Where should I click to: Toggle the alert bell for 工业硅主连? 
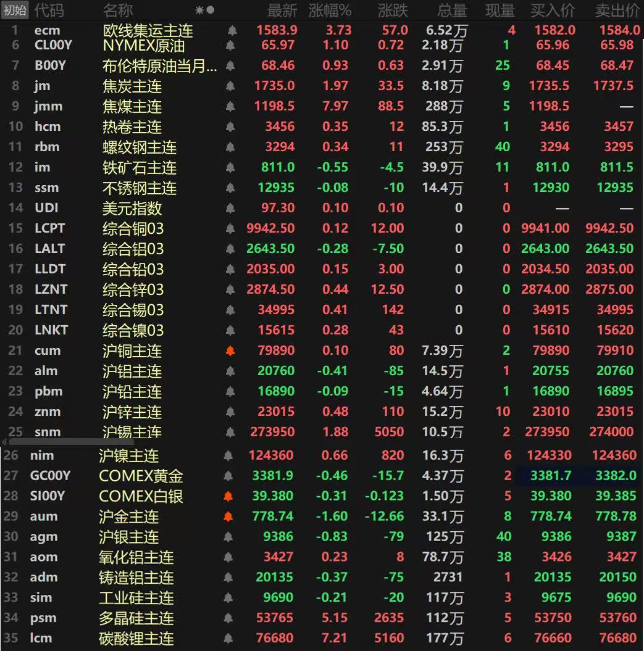click(230, 598)
